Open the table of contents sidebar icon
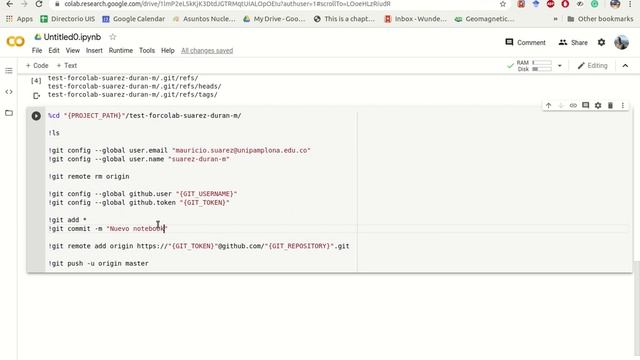The width and height of the screenshot is (640, 360). point(9,71)
